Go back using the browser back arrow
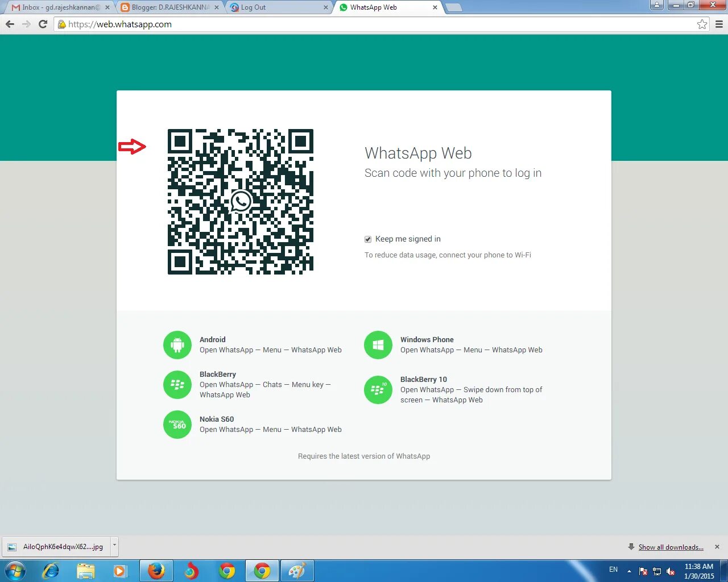728x582 pixels. point(10,24)
